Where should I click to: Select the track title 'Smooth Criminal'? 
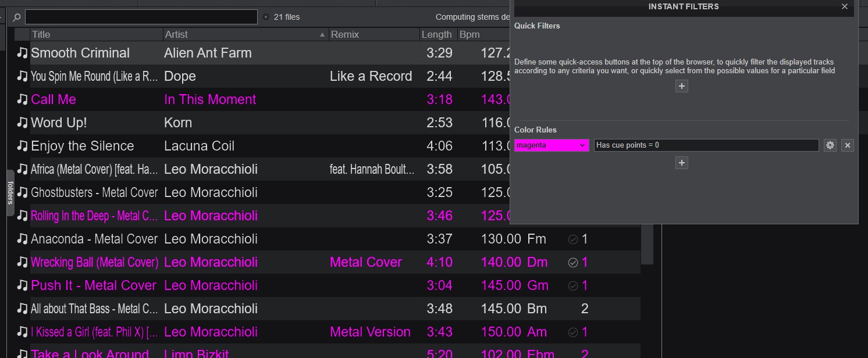pyautogui.click(x=80, y=53)
